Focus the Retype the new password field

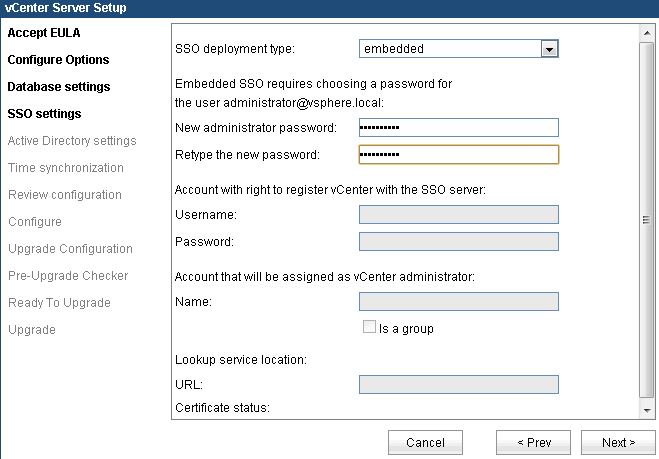[459, 155]
